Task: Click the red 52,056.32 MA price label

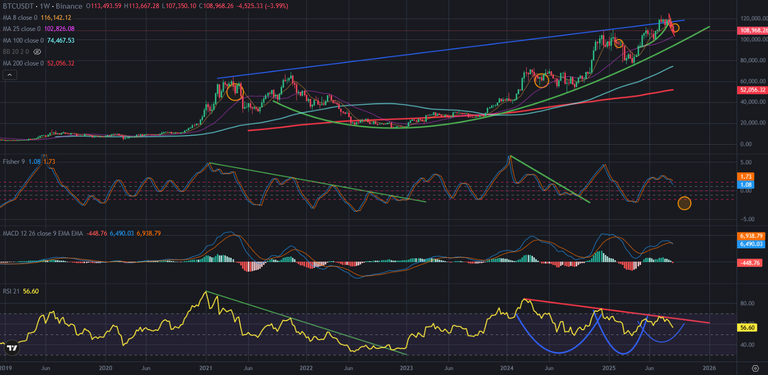Action: coord(752,90)
